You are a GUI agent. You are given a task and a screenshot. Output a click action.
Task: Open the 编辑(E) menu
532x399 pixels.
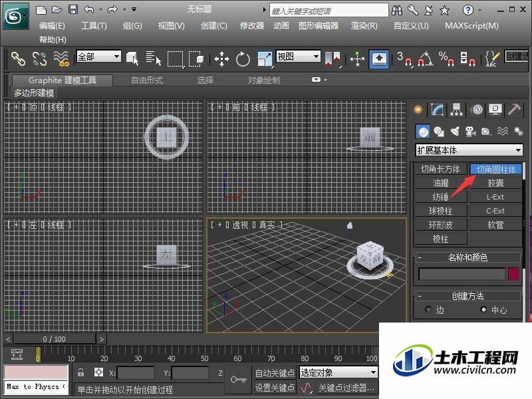coord(52,26)
